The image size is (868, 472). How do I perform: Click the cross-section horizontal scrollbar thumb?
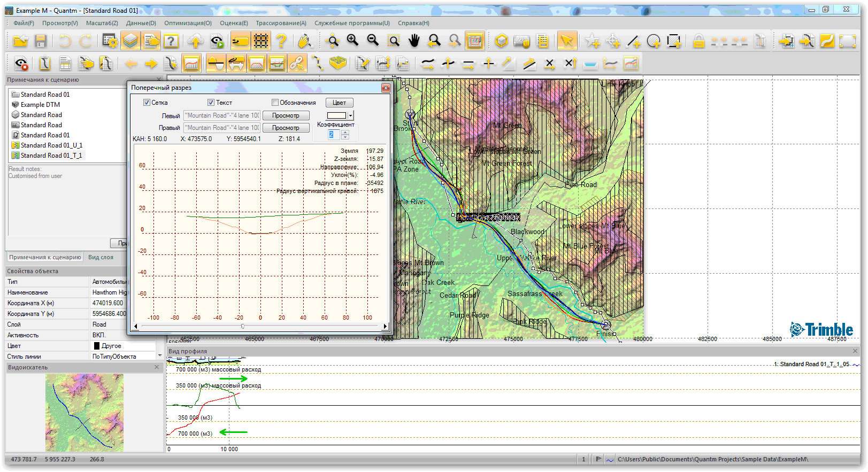tap(243, 326)
